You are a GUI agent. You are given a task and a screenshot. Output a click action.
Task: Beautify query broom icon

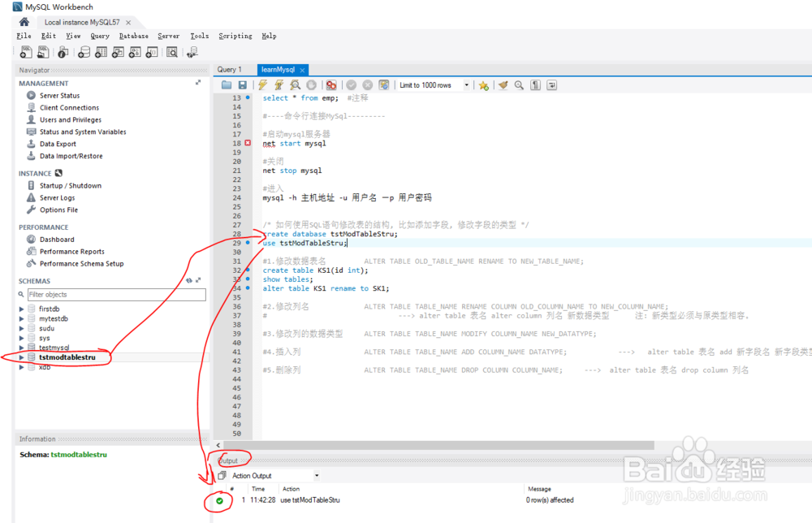click(503, 85)
